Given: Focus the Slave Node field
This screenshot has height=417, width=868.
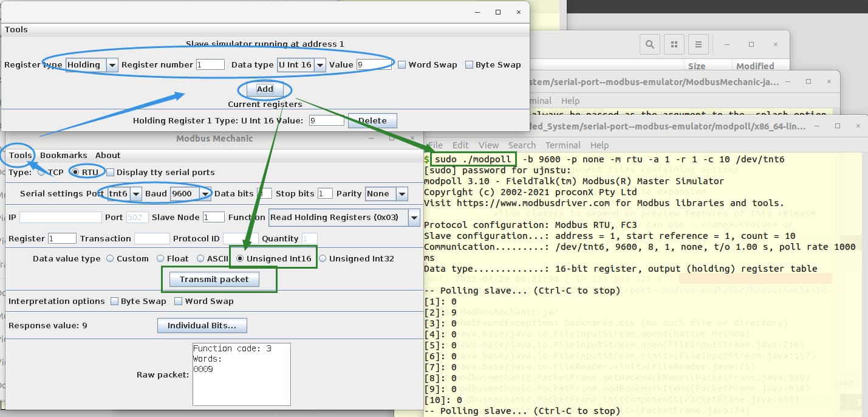Looking at the screenshot, I should [214, 217].
